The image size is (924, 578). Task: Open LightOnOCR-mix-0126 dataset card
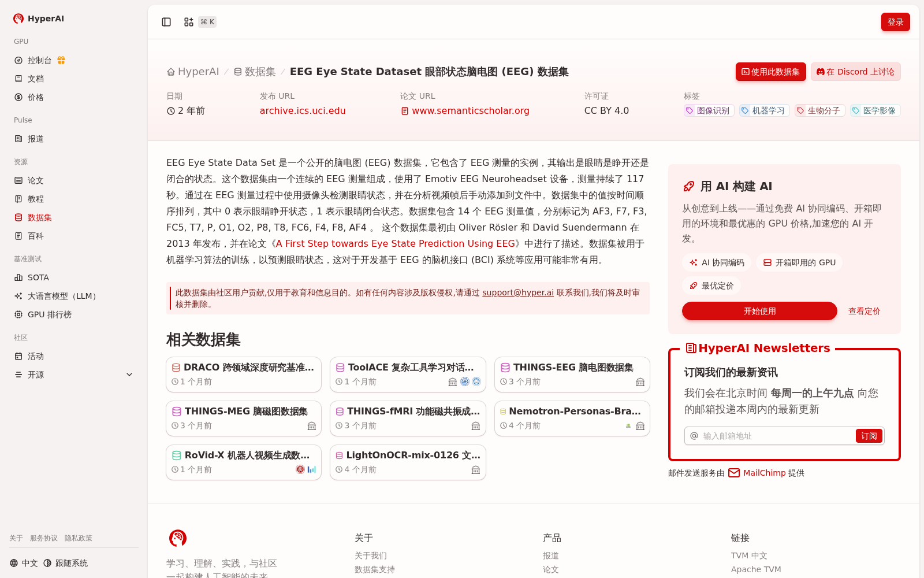(x=408, y=462)
